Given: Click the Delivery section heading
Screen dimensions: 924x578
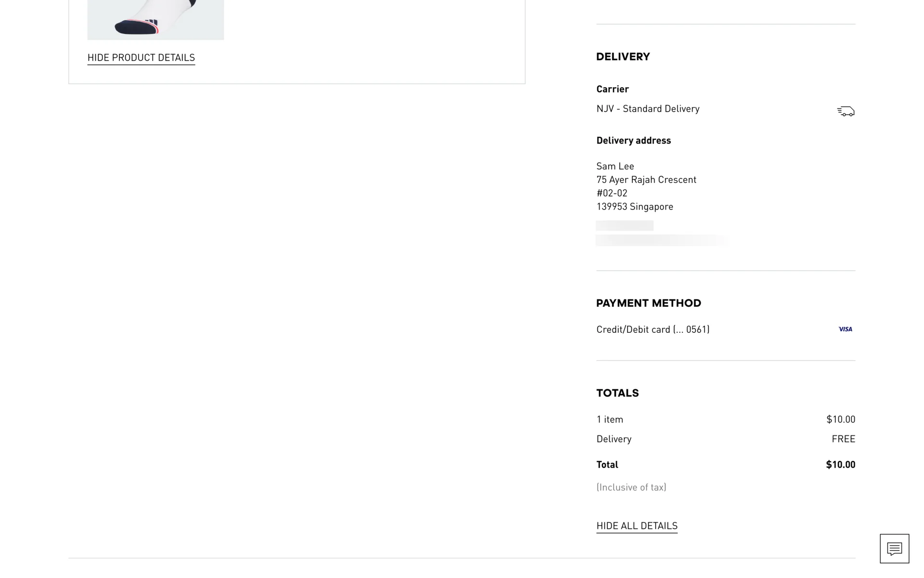Looking at the screenshot, I should (x=623, y=57).
